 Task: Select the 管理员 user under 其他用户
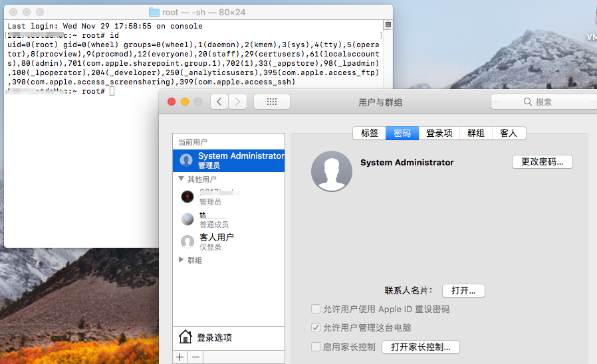[x=229, y=197]
